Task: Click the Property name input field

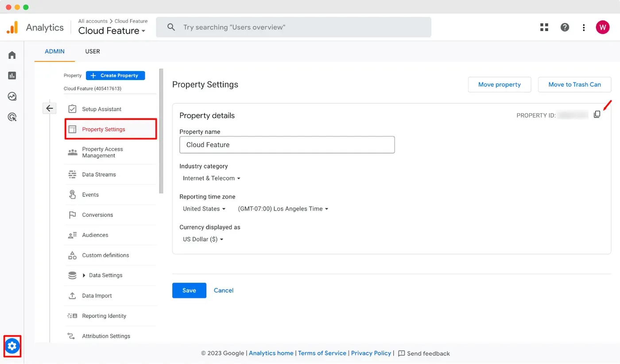Action: coord(287,145)
